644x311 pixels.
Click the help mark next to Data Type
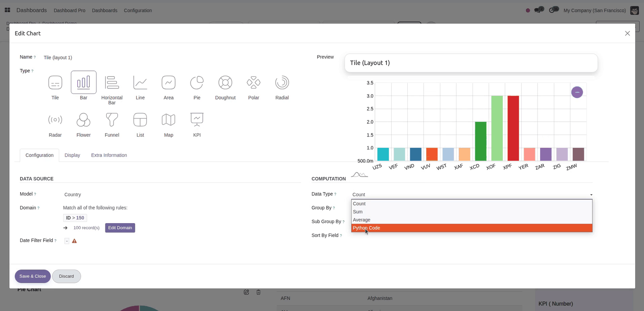335,194
